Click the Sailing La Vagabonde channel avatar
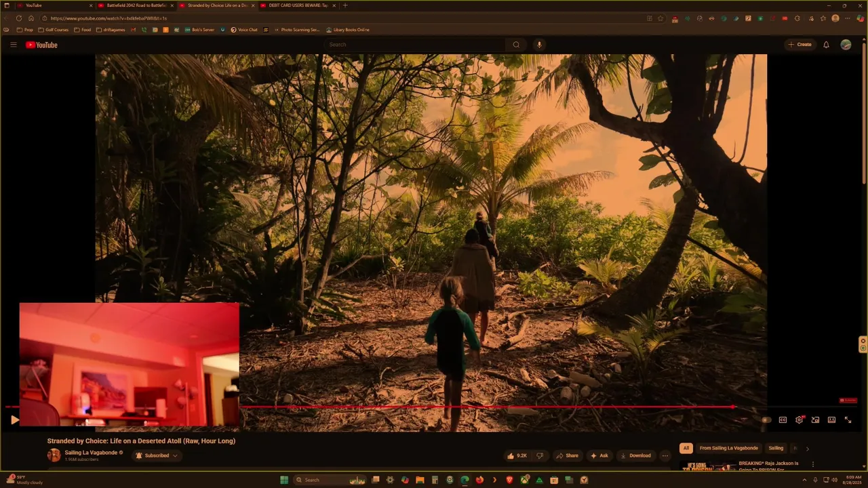868x488 pixels. click(54, 455)
